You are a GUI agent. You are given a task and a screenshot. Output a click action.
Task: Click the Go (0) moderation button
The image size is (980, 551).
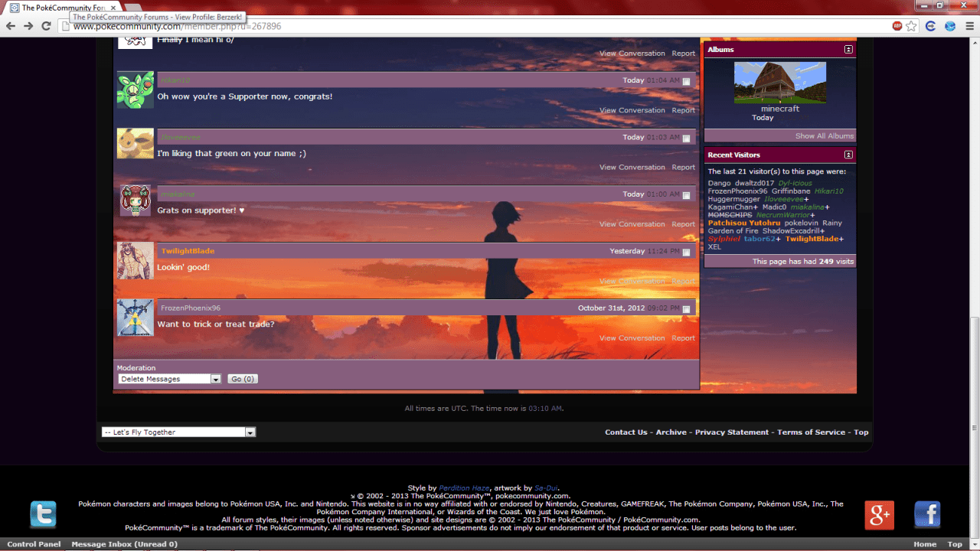click(x=243, y=379)
